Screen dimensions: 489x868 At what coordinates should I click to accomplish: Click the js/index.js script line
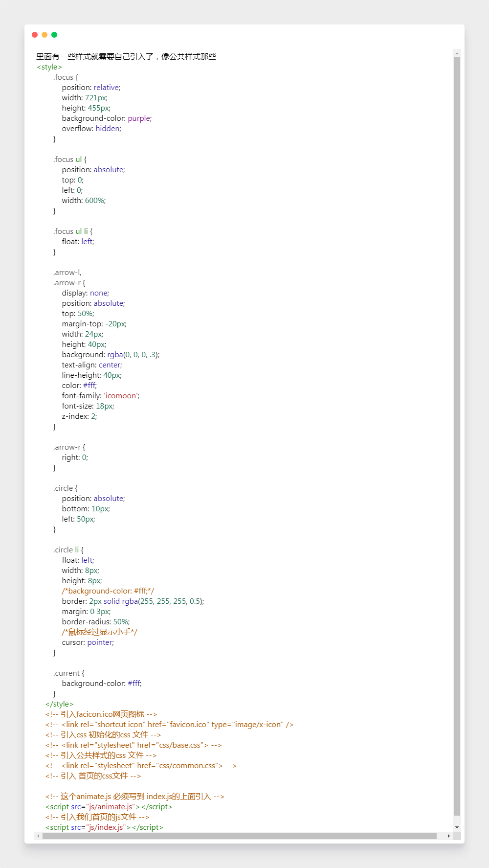[x=104, y=827]
